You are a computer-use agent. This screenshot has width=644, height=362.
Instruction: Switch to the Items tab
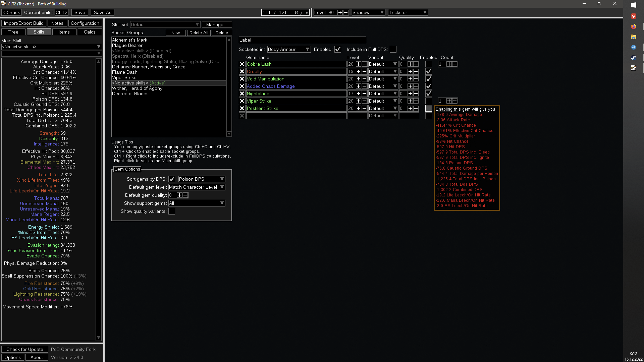click(64, 32)
